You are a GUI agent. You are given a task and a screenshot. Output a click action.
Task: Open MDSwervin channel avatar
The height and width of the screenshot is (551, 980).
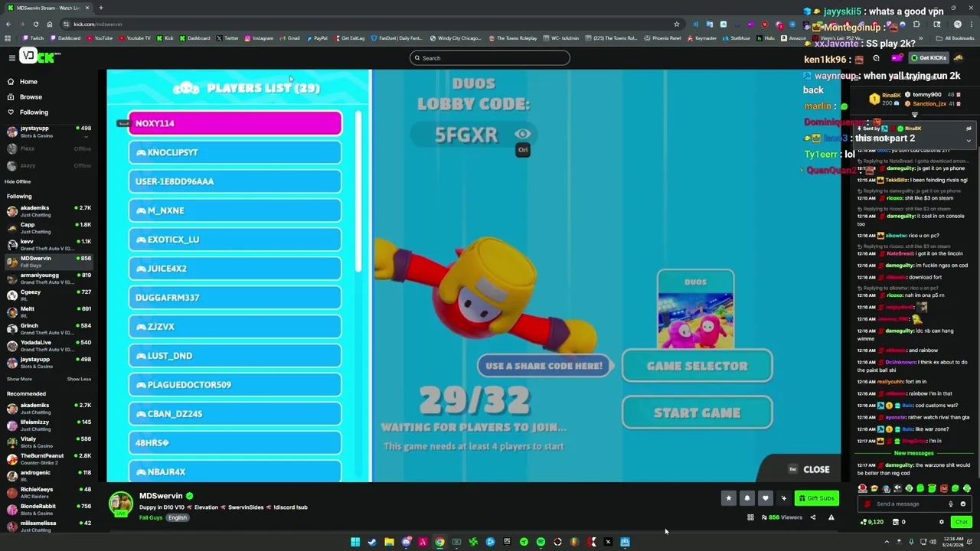pyautogui.click(x=120, y=504)
